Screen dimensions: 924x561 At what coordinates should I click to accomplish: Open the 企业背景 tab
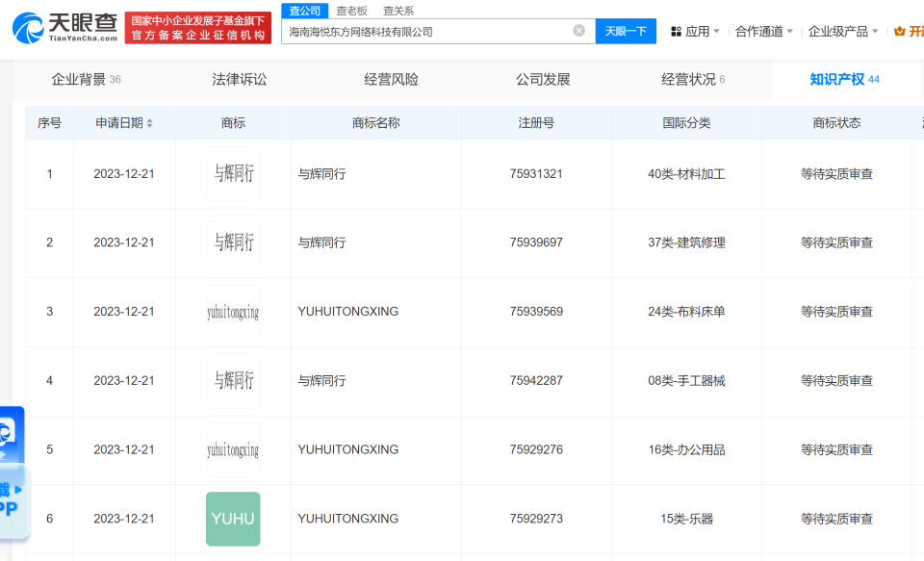coord(86,80)
